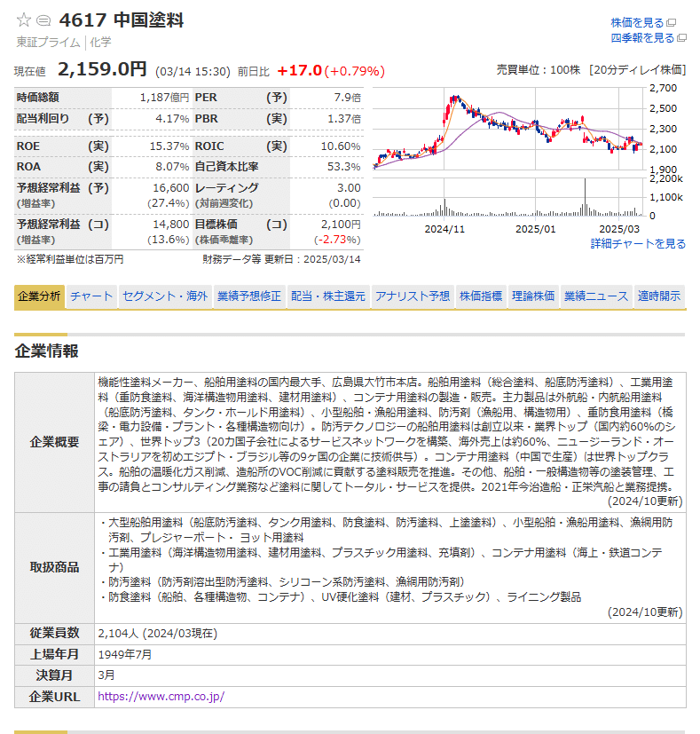
Task: Open the セグメント・海外 tab
Action: coord(165,296)
